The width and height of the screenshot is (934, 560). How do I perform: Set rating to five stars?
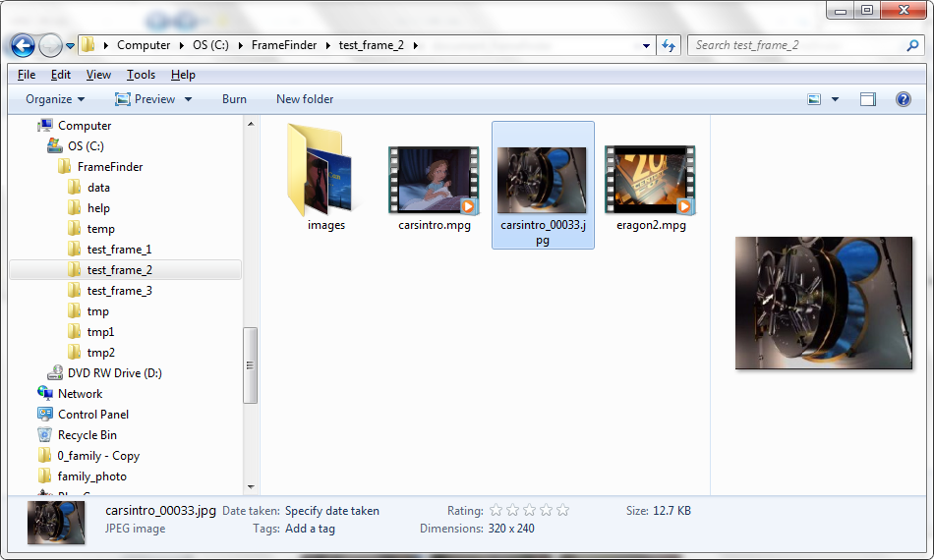563,510
